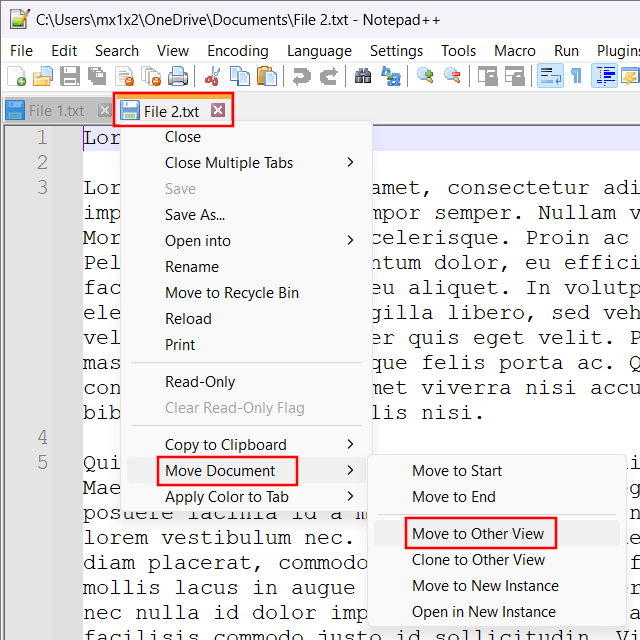Click the Redo arrow toolbar icon

coord(329,76)
